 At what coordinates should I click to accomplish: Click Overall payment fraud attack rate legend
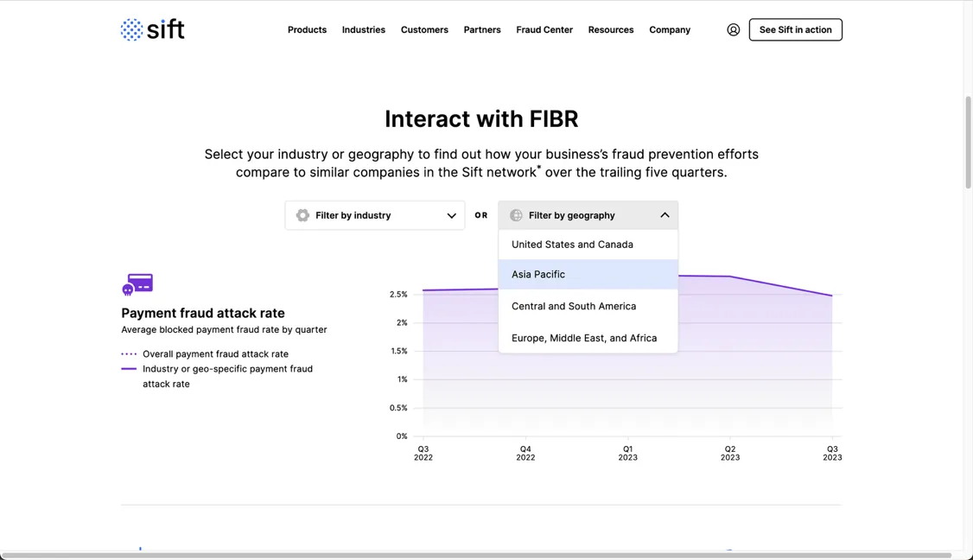point(215,353)
